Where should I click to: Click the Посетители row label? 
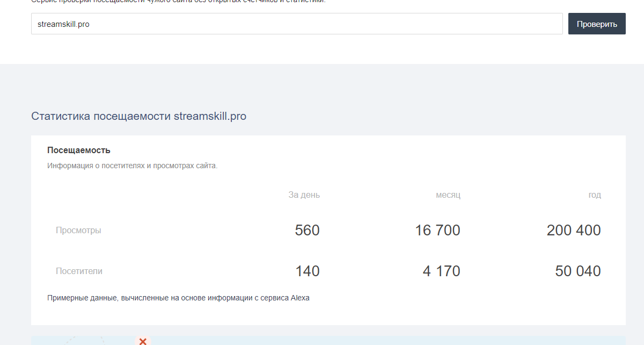79,271
